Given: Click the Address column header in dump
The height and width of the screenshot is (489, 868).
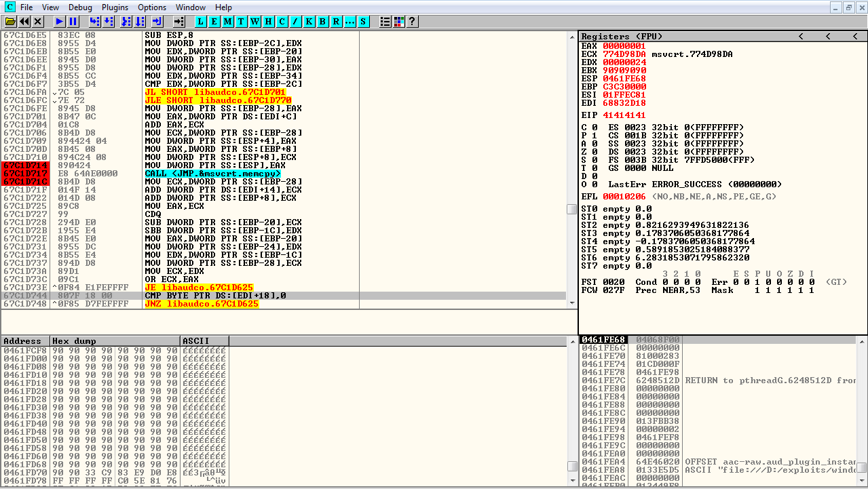Looking at the screenshot, I should pos(25,341).
